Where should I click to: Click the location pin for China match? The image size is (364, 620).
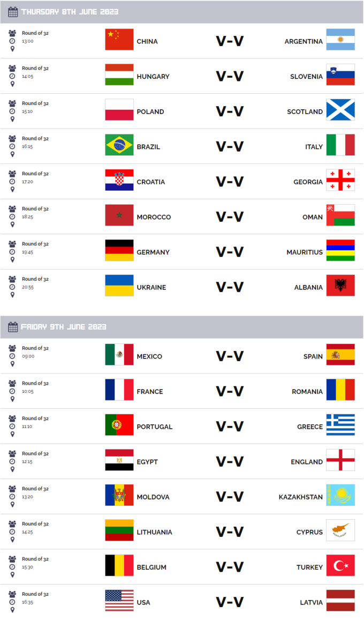point(12,49)
